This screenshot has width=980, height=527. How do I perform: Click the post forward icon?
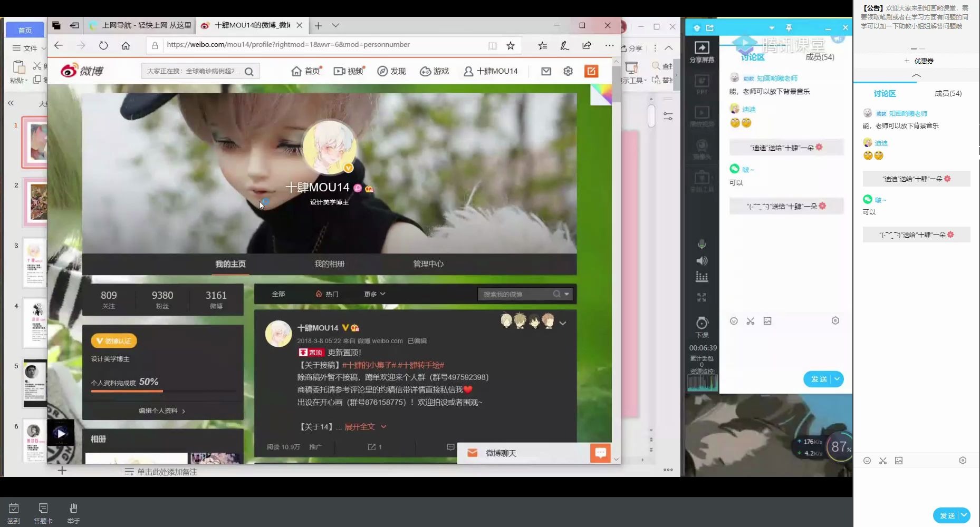click(374, 447)
